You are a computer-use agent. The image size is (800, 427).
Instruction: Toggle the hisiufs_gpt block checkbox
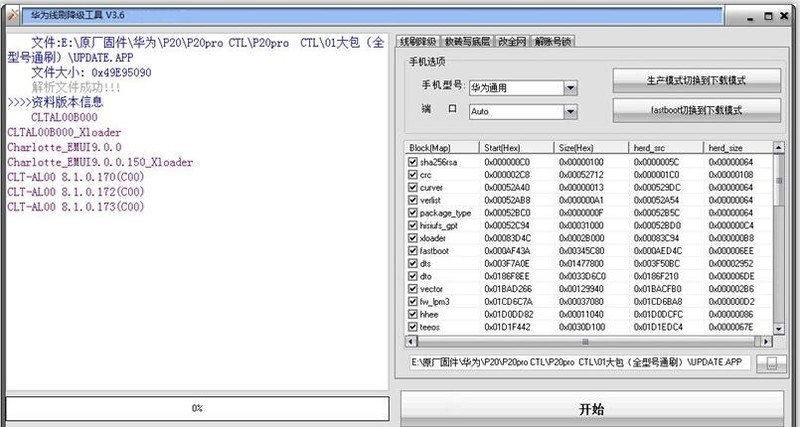coord(413,225)
